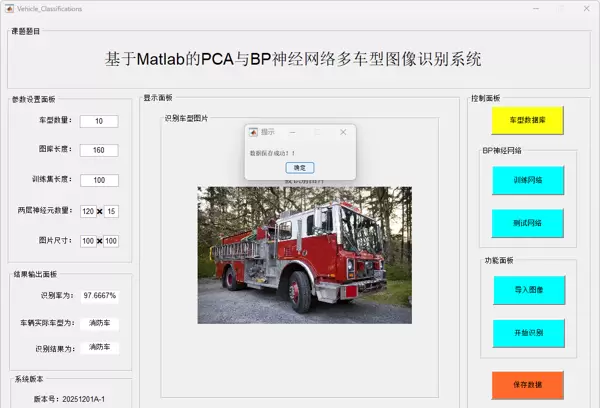Edit second neuron count field 15
This screenshot has height=408, width=600.
[111, 211]
